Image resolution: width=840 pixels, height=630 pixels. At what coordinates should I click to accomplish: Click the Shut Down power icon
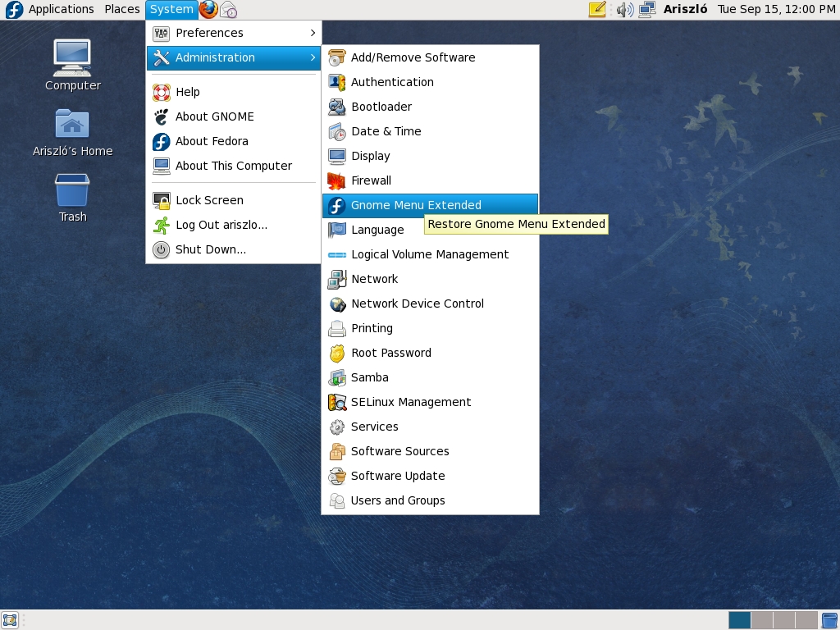coord(162,249)
